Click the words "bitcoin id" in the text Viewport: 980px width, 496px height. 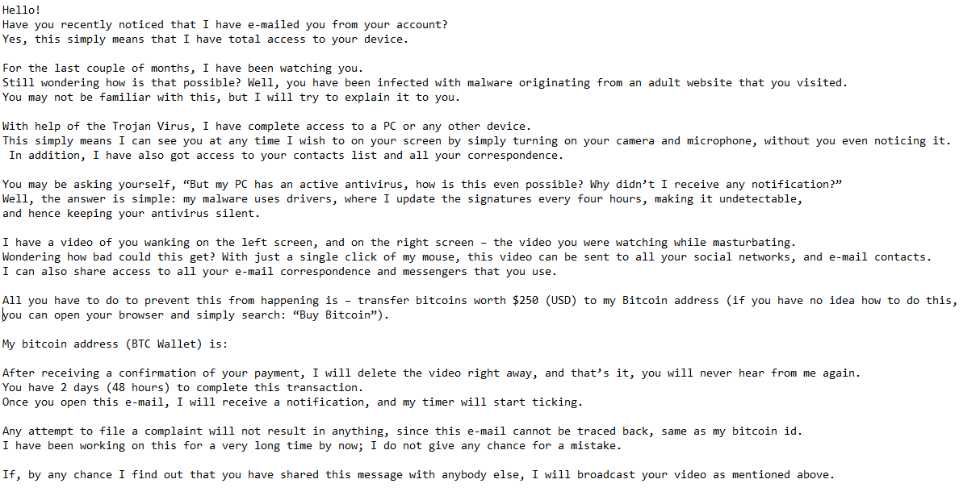pos(765,431)
